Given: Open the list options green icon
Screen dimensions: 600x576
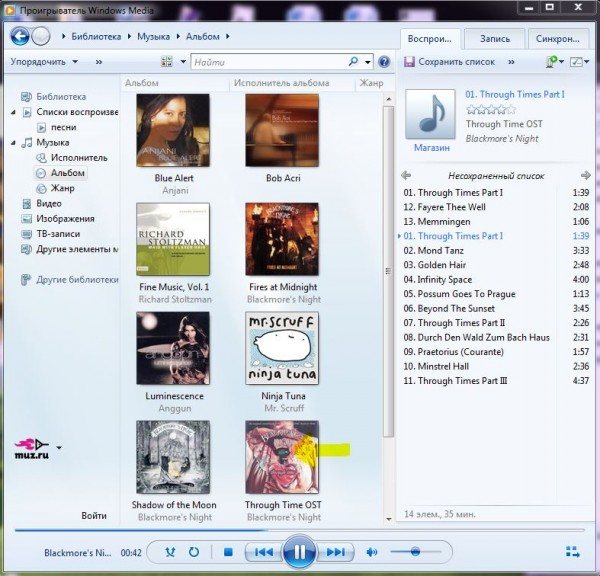Looking at the screenshot, I should tap(551, 62).
